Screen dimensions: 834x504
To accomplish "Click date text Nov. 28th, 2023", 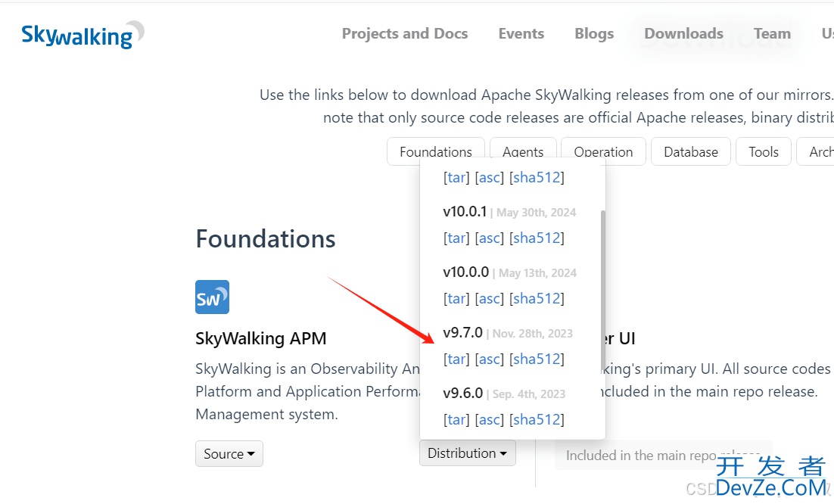I will [x=533, y=334].
